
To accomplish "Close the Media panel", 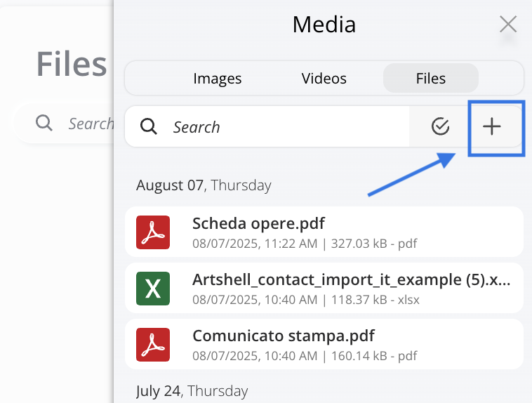I will pos(508,24).
